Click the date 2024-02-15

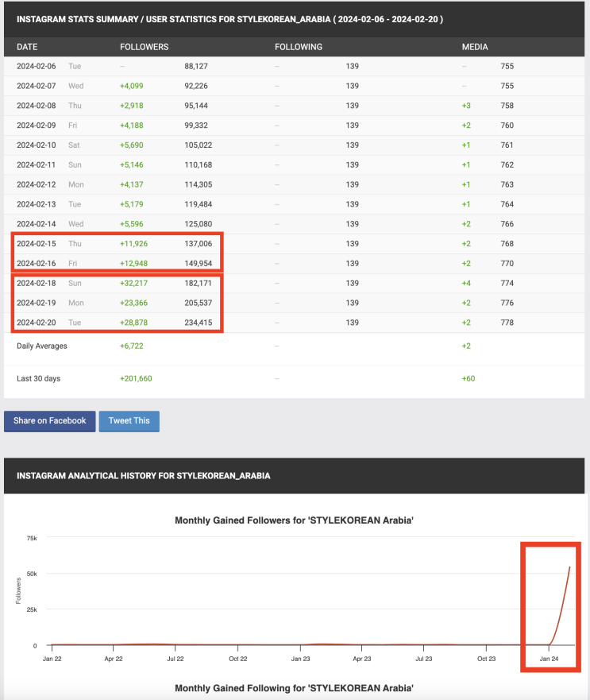(37, 244)
